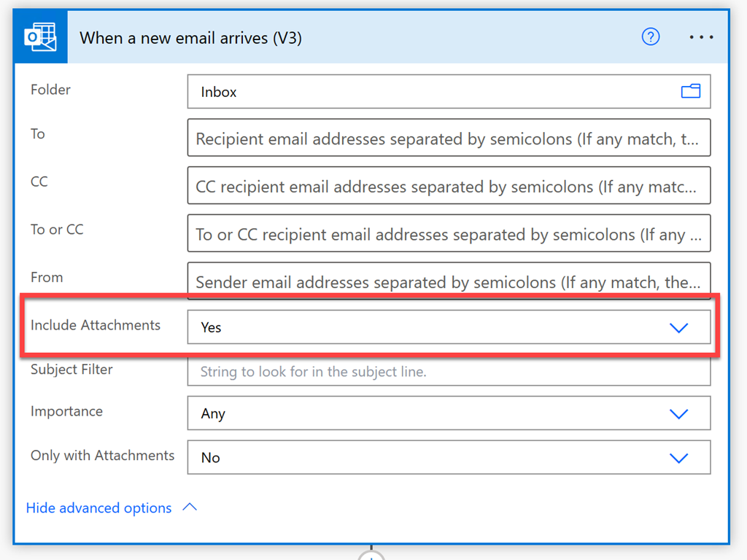Screen dimensions: 747x560
Task: Click the folder picker icon
Action: (690, 91)
